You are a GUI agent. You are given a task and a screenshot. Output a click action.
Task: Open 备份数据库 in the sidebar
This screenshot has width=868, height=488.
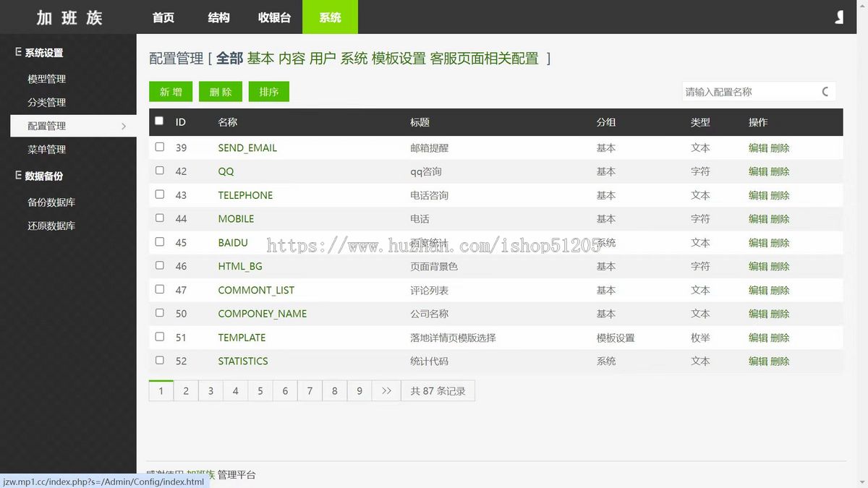tap(51, 202)
